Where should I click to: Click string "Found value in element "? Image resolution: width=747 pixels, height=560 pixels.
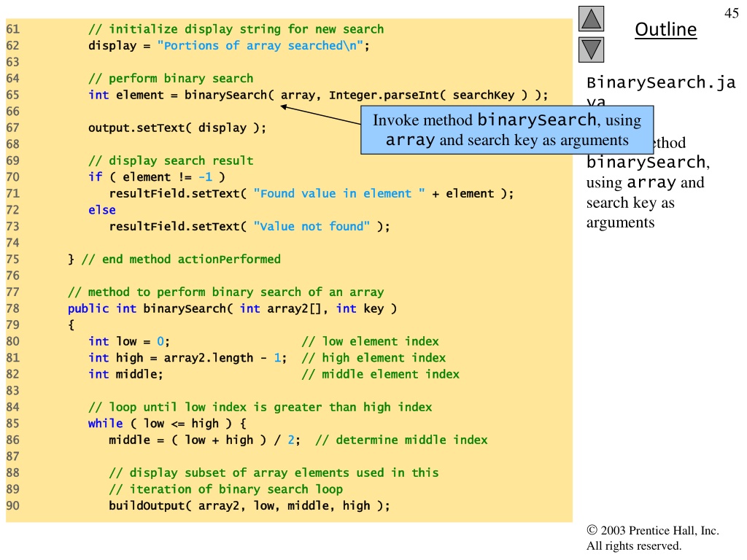click(339, 194)
